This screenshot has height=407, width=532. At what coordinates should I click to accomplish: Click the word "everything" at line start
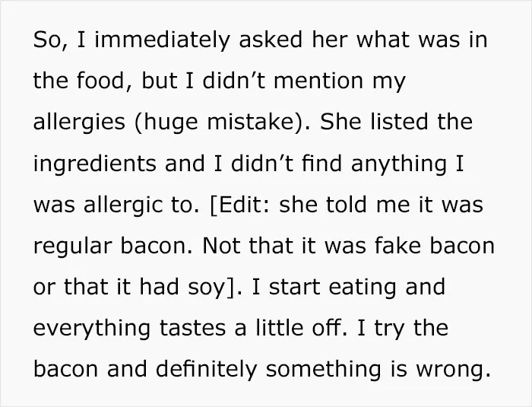92,329
